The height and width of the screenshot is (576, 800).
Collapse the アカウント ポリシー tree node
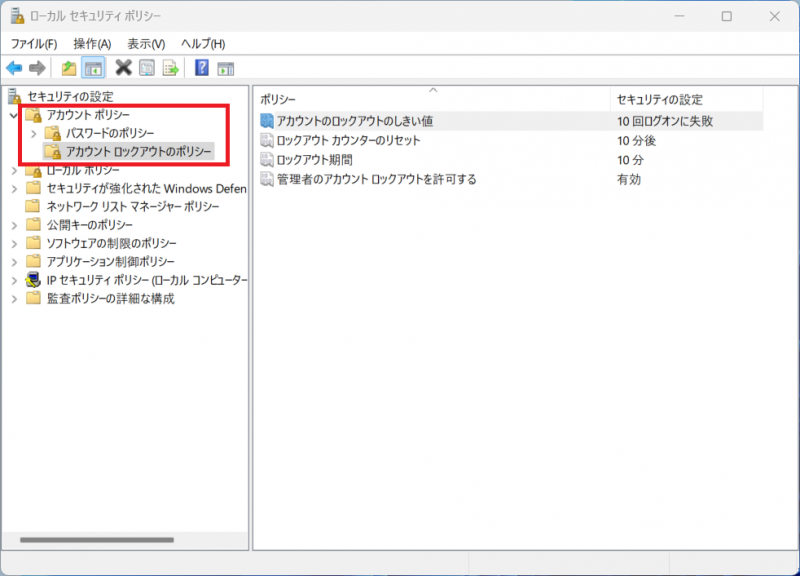tap(14, 115)
